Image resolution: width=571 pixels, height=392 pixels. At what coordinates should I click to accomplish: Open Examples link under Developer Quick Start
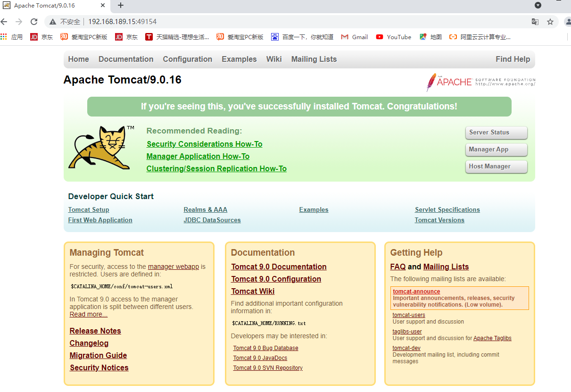(x=314, y=209)
